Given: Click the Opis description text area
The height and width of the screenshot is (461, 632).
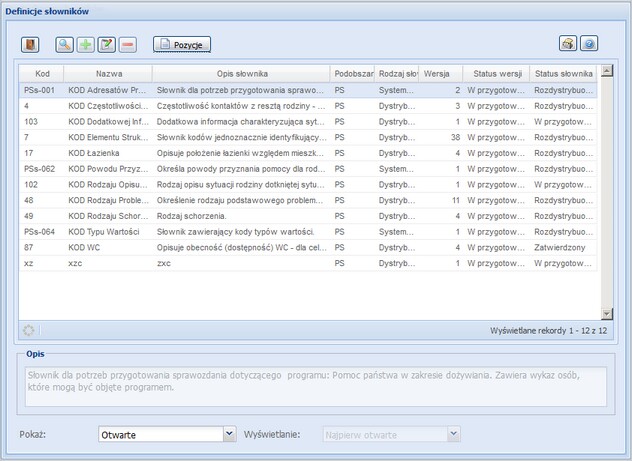Looking at the screenshot, I should (315, 386).
